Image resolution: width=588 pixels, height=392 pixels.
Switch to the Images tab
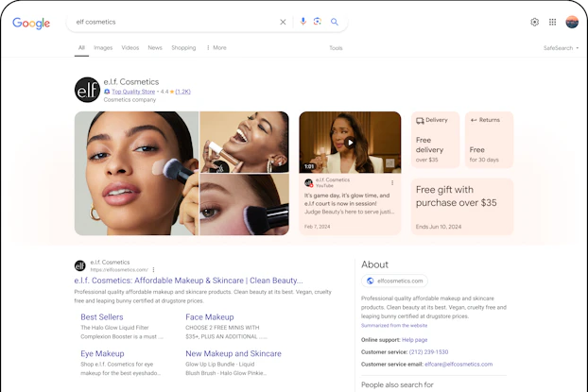[103, 47]
